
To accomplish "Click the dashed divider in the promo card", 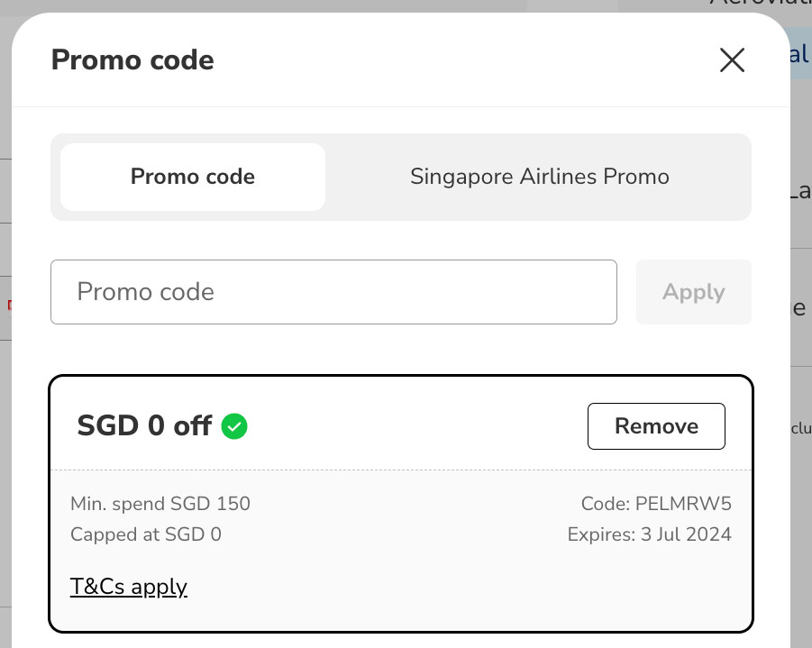I will 401,470.
